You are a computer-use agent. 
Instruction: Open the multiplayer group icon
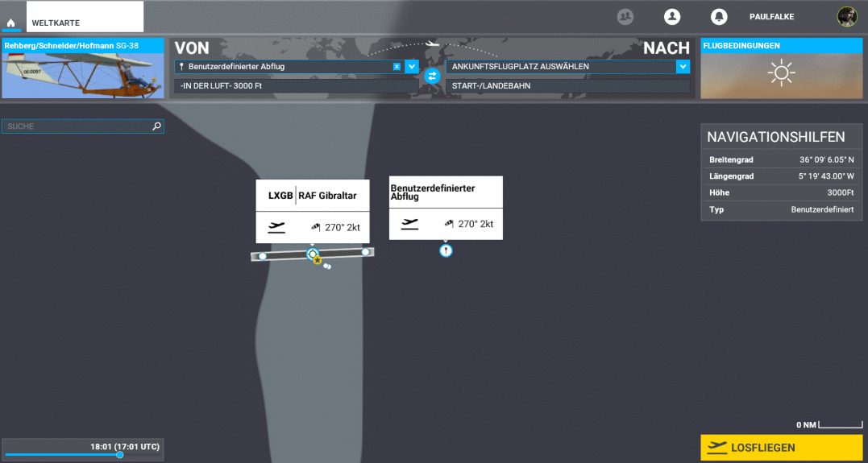625,17
